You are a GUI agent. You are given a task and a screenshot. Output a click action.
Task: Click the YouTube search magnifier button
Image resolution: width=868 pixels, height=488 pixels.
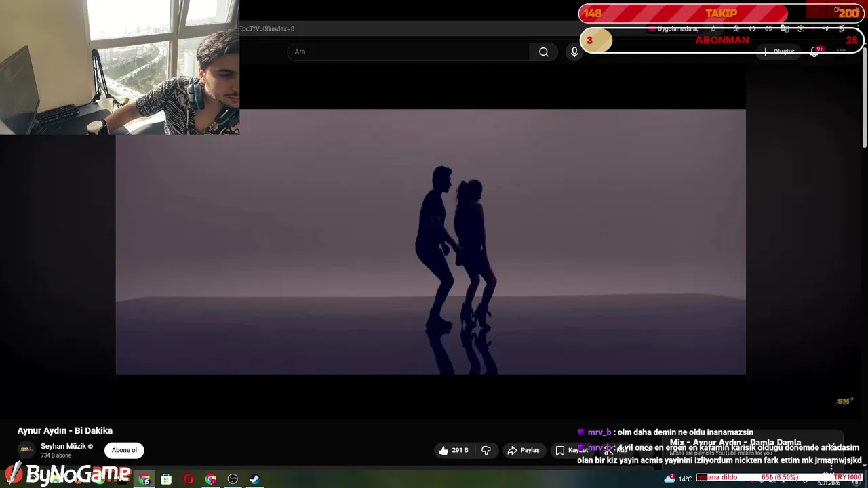point(544,52)
